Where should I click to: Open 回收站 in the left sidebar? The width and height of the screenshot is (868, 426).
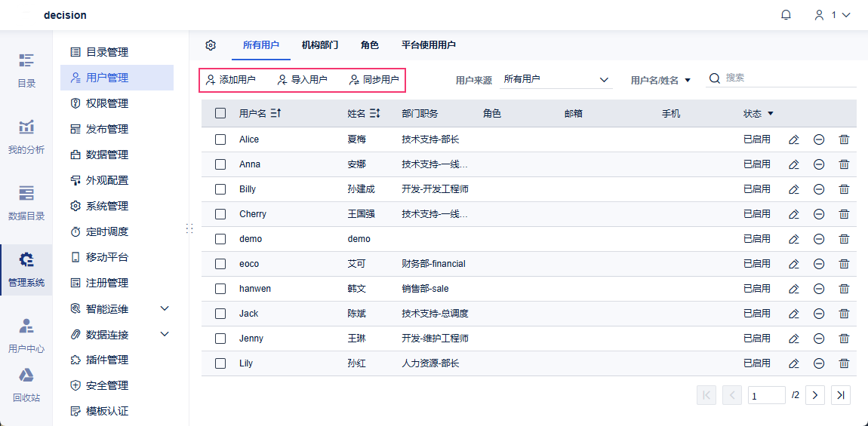pyautogui.click(x=26, y=385)
